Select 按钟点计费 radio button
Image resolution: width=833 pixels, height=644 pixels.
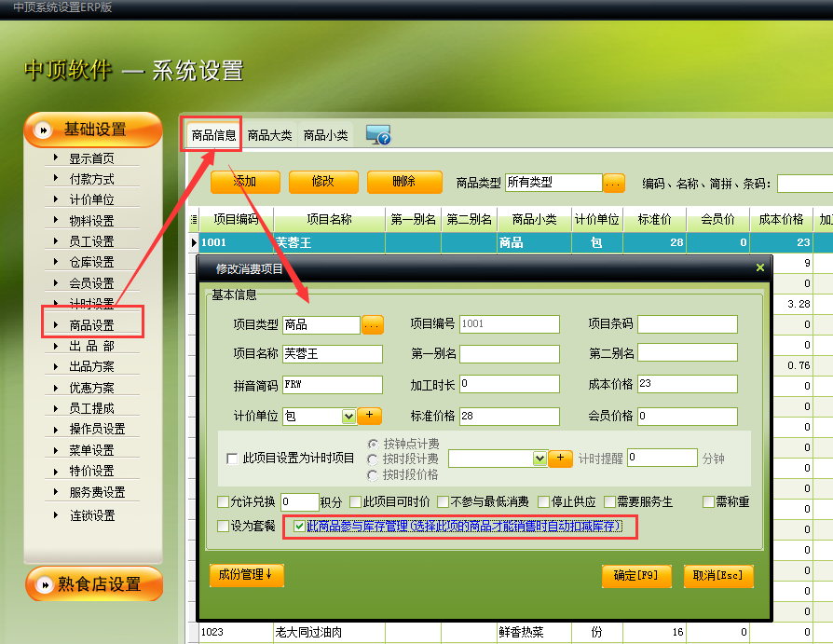[373, 444]
